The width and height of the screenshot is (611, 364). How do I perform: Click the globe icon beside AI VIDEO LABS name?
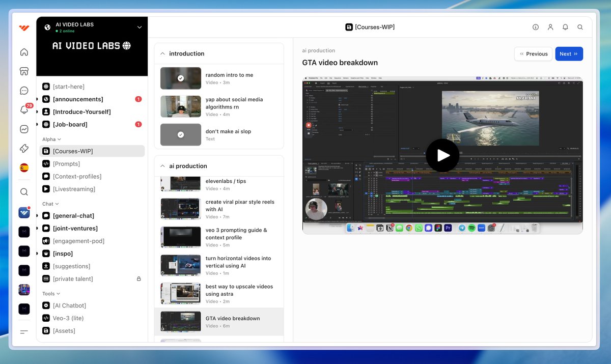(48, 27)
